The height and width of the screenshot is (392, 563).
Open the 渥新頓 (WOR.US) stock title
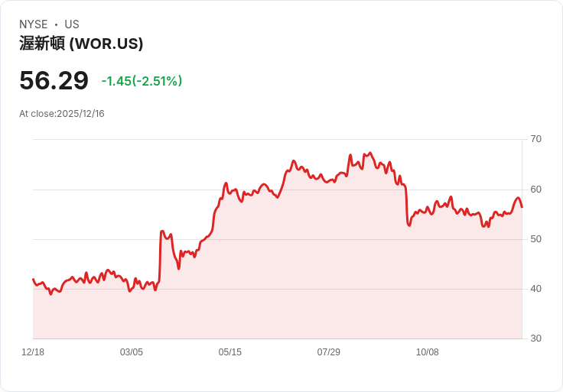pyautogui.click(x=81, y=44)
